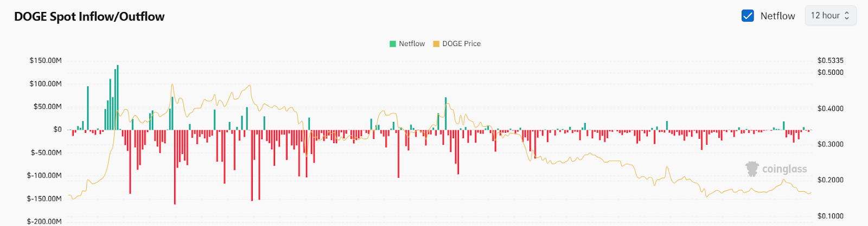Click the tallest green netflow bar
The width and height of the screenshot is (868, 226).
click(x=118, y=98)
